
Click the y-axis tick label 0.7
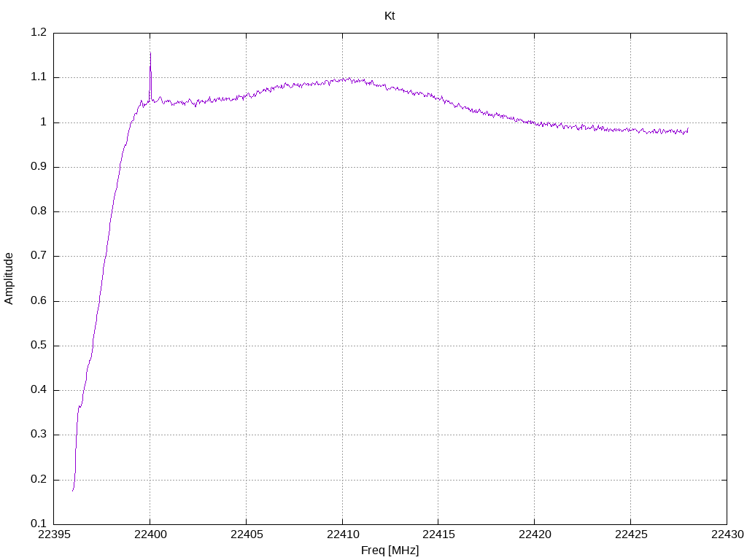pyautogui.click(x=39, y=256)
